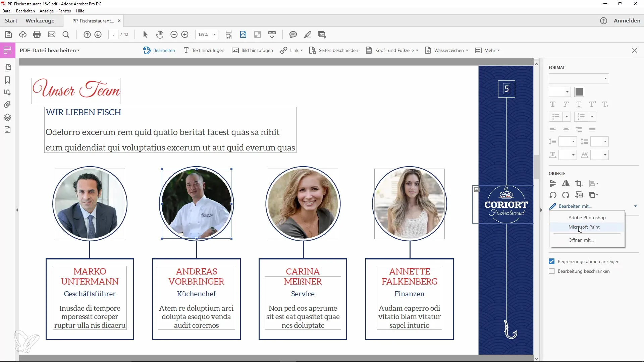Select the highlighter pen tool
Image resolution: width=644 pixels, height=362 pixels.
(x=308, y=35)
